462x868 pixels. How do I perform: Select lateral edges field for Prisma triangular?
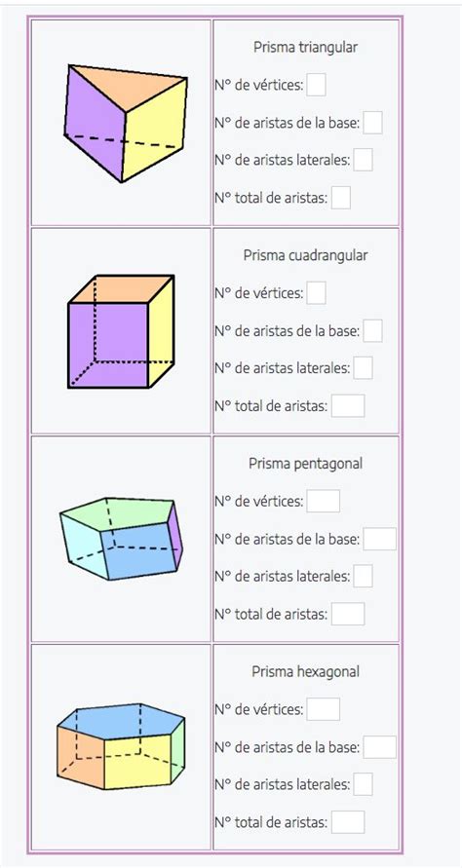click(363, 160)
